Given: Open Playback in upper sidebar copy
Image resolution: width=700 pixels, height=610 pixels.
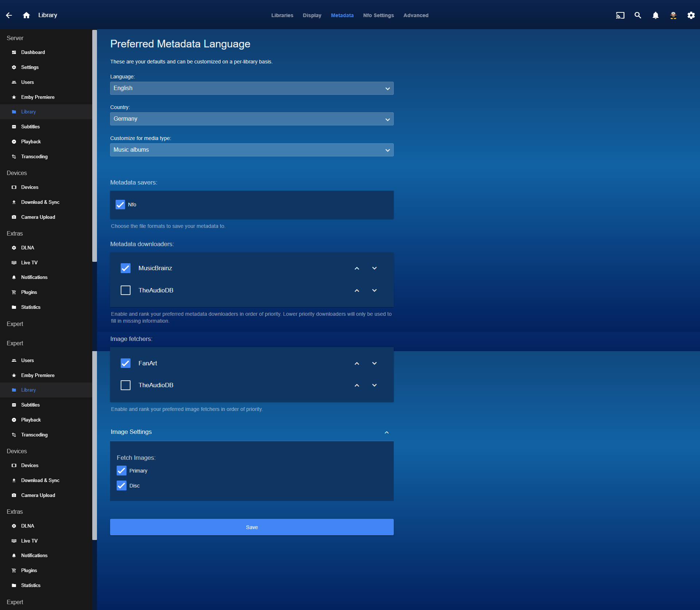Looking at the screenshot, I should coord(46,142).
